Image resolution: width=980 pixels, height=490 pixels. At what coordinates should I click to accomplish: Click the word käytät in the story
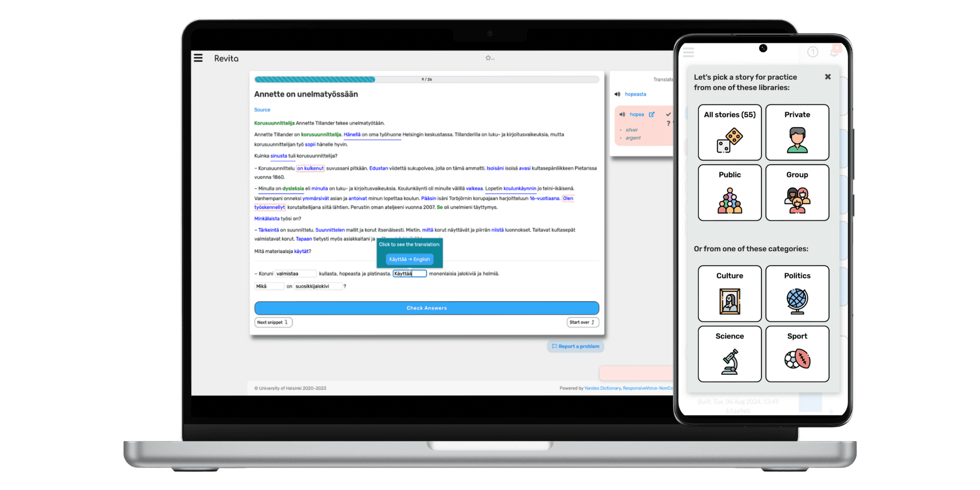click(x=301, y=251)
